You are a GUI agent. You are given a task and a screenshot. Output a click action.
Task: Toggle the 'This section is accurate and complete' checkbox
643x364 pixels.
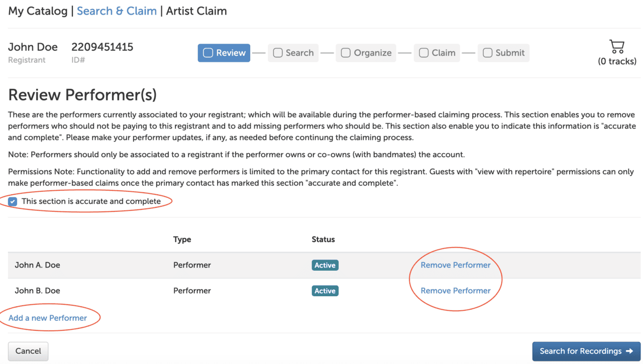click(x=12, y=201)
